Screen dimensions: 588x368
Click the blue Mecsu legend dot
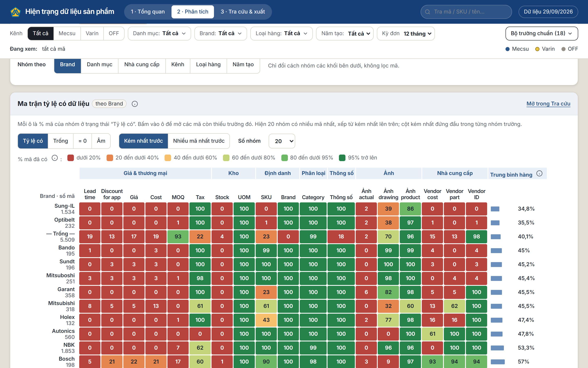tap(507, 49)
